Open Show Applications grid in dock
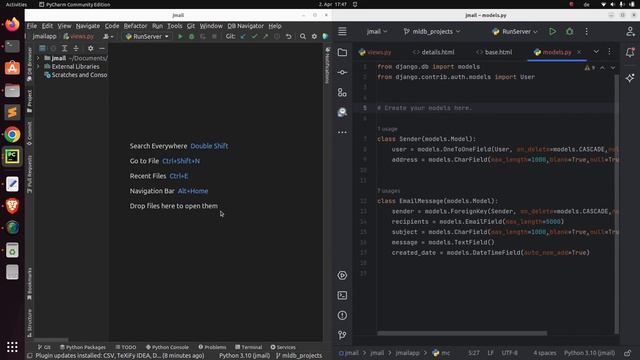 [12, 347]
